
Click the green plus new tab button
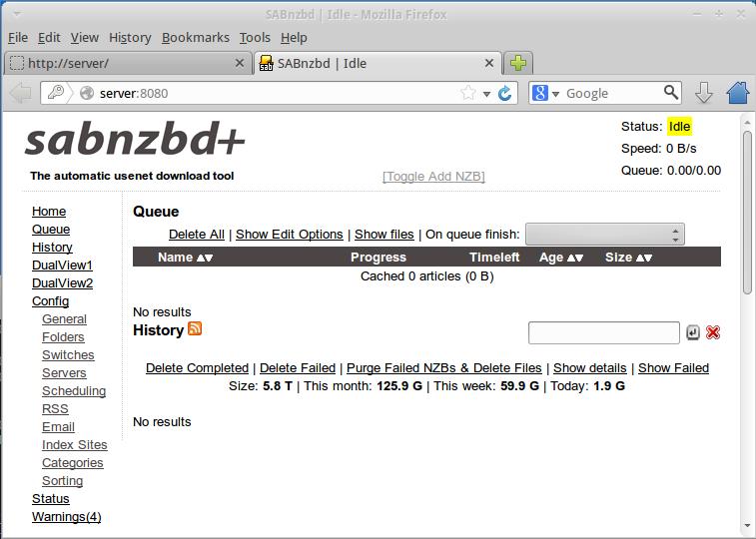[x=518, y=63]
